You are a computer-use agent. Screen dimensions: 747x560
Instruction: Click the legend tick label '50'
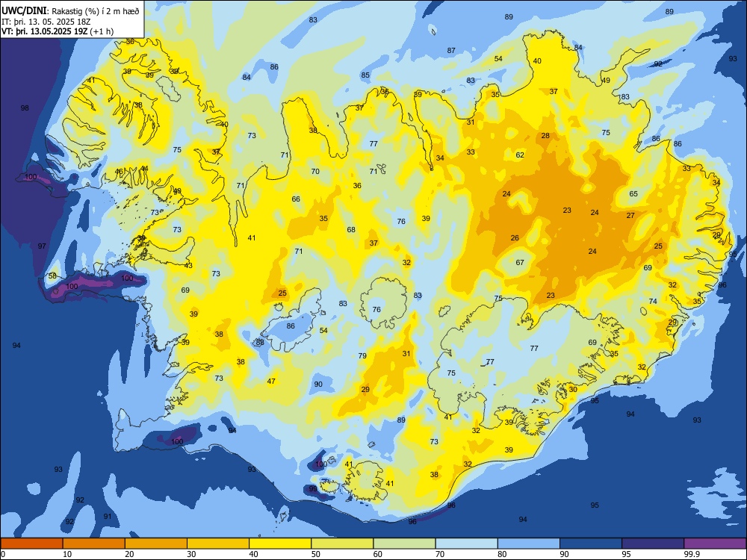[316, 554]
